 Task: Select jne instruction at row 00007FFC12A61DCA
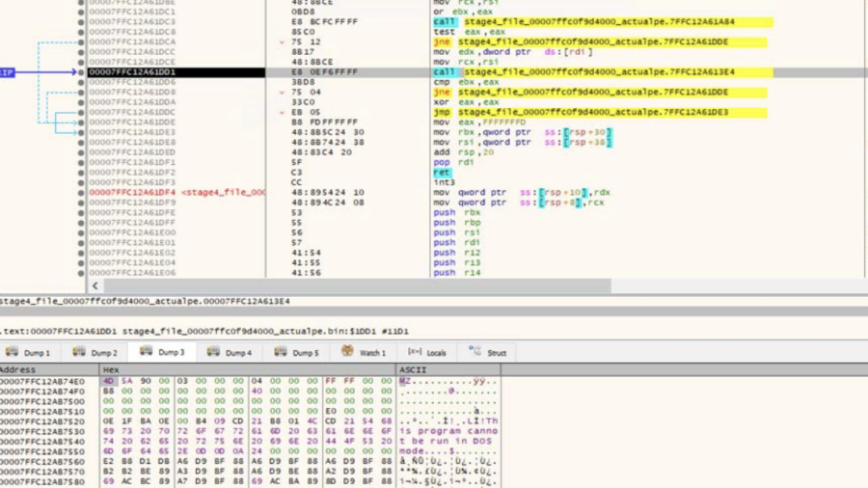pos(600,42)
